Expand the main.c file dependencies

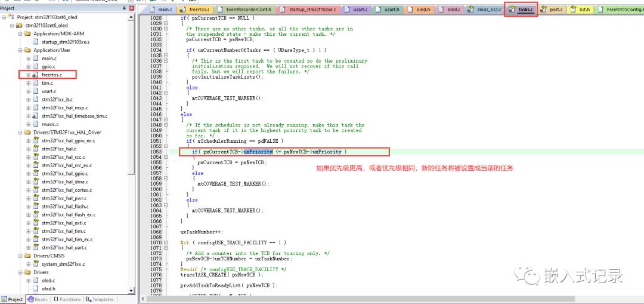click(29, 59)
